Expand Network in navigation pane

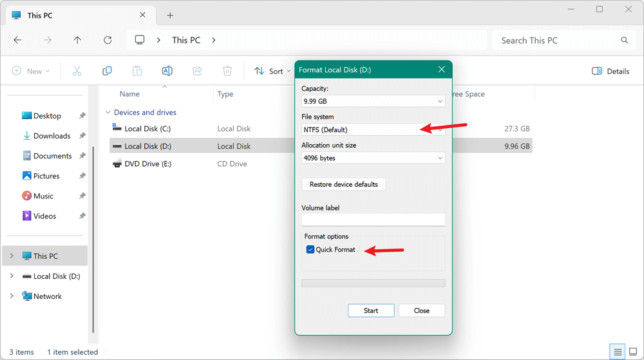pyautogui.click(x=12, y=296)
